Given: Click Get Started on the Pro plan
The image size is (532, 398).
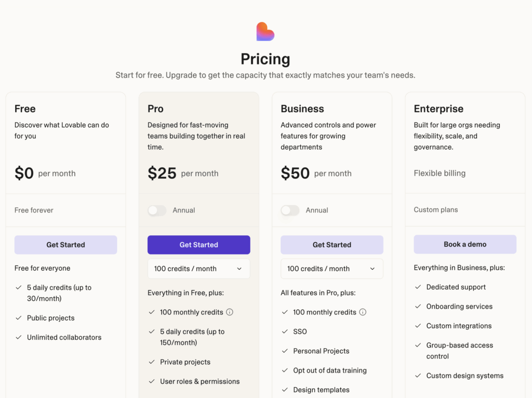Looking at the screenshot, I should (198, 245).
